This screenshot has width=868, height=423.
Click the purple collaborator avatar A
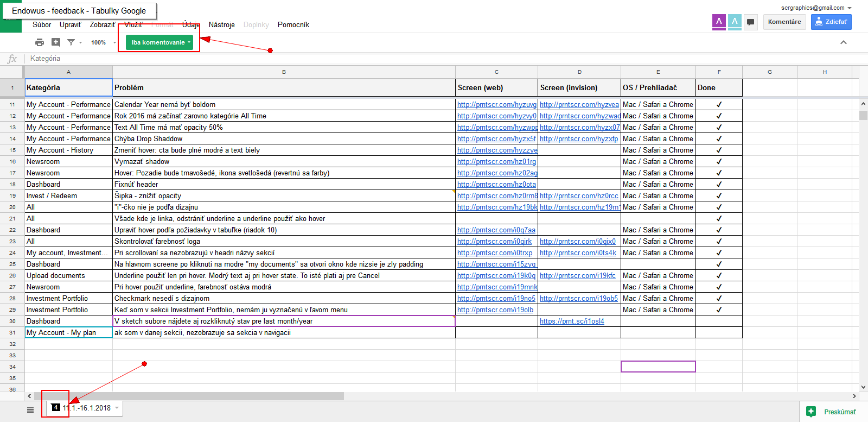click(719, 22)
